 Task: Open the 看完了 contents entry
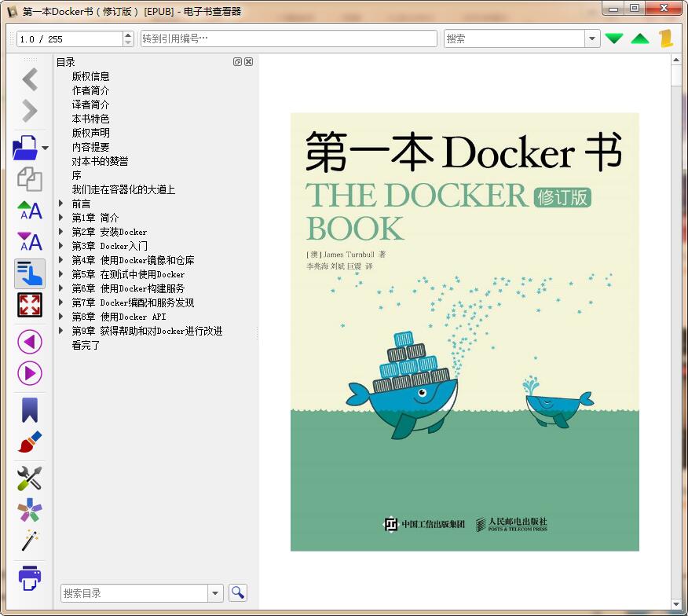[x=86, y=345]
